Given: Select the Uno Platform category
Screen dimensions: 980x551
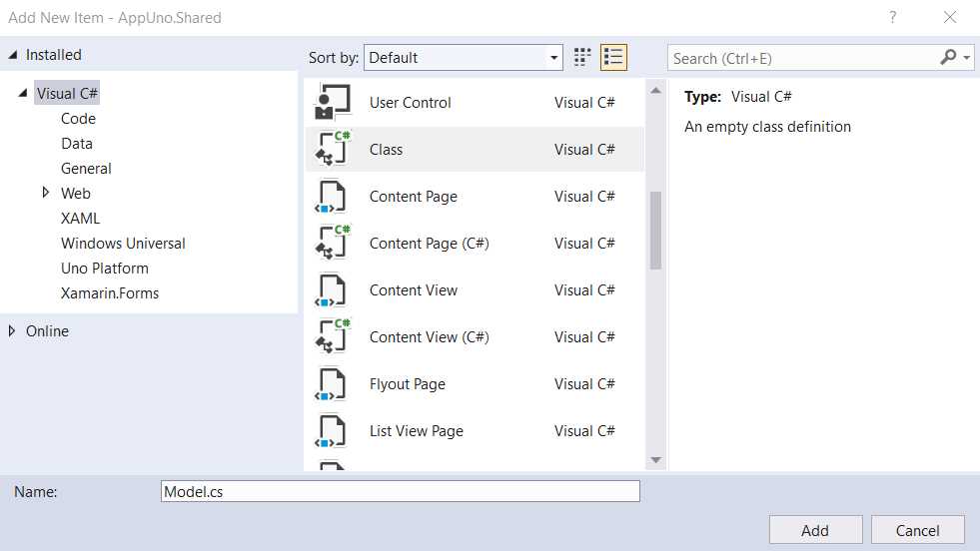Looking at the screenshot, I should tap(104, 268).
